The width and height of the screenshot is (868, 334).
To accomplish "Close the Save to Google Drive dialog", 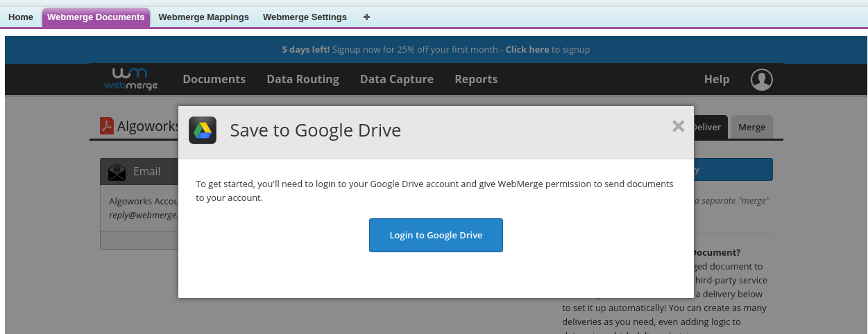I will click(678, 126).
